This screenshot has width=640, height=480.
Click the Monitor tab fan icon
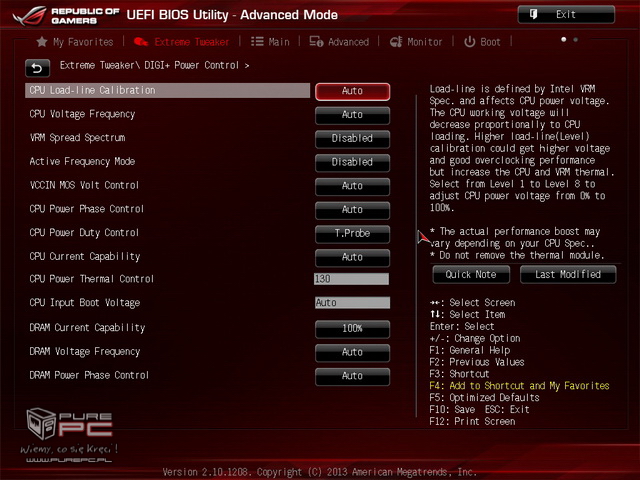click(396, 42)
